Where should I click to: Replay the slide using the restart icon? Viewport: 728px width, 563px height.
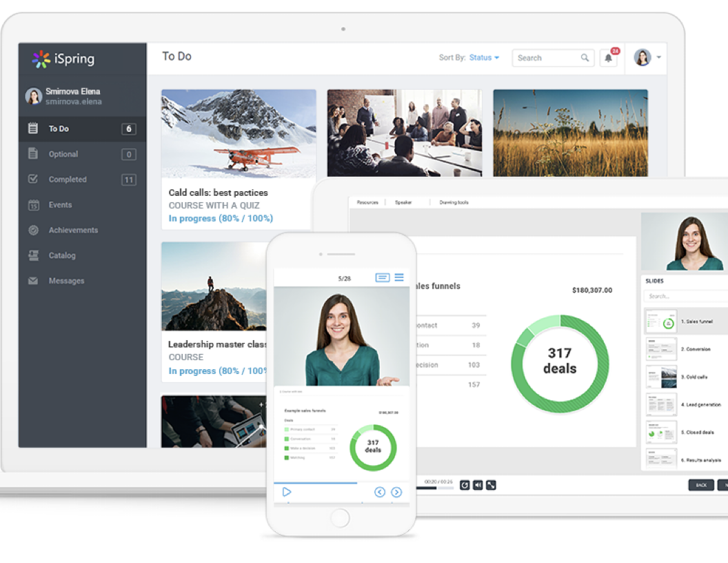(465, 485)
